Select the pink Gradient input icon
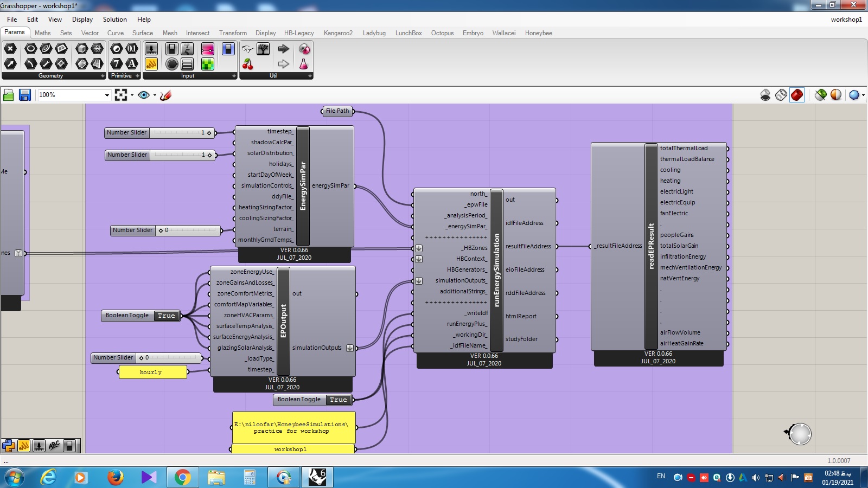The width and height of the screenshot is (868, 488). (x=208, y=49)
